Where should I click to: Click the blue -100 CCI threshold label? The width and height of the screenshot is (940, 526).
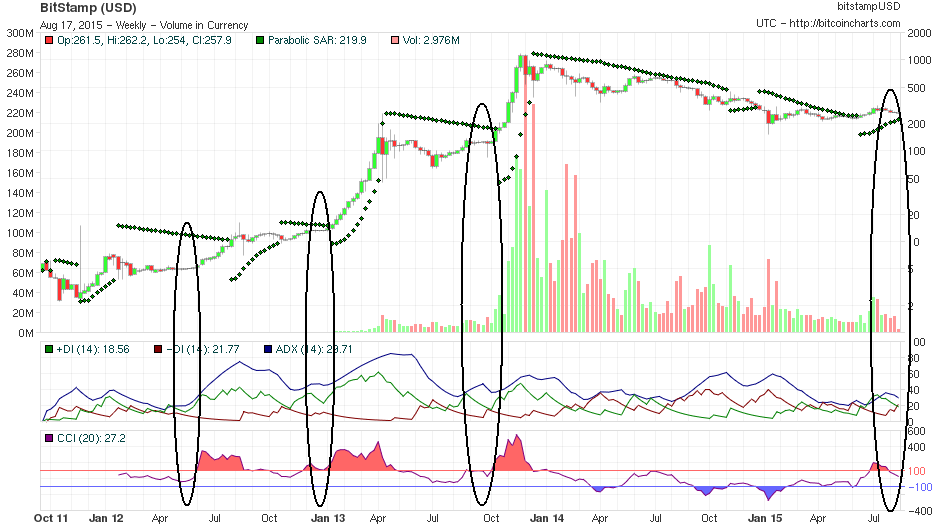[x=920, y=487]
